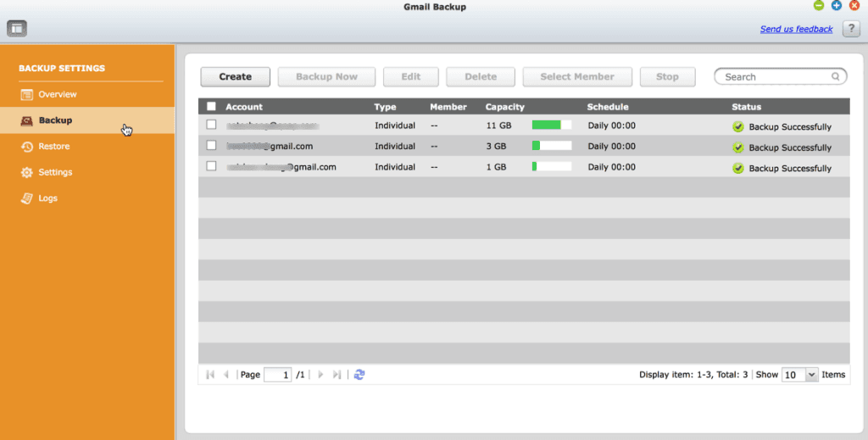Click the Overview sidebar icon
The width and height of the screenshot is (868, 440).
pyautogui.click(x=26, y=95)
